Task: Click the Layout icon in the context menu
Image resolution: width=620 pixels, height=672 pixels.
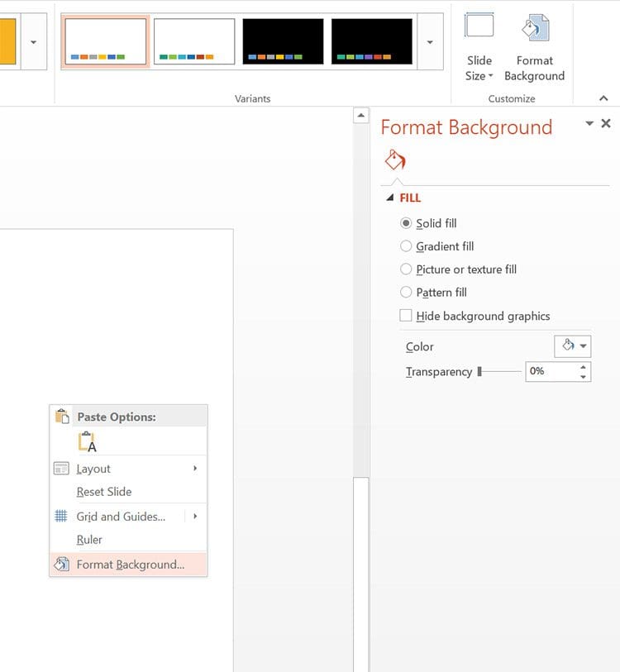Action: tap(61, 468)
